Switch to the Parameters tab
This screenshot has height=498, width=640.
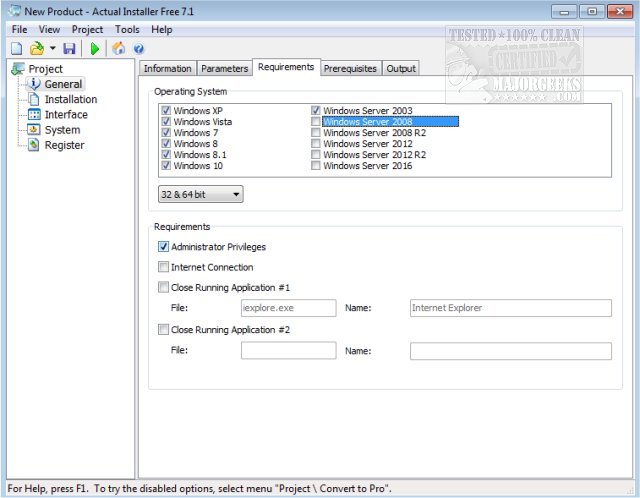(x=224, y=69)
